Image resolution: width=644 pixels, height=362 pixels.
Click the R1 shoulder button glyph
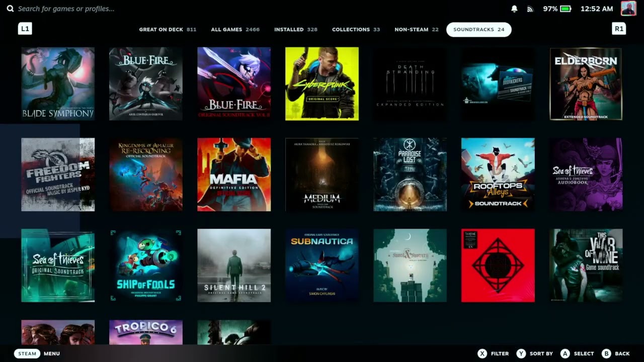(x=619, y=29)
